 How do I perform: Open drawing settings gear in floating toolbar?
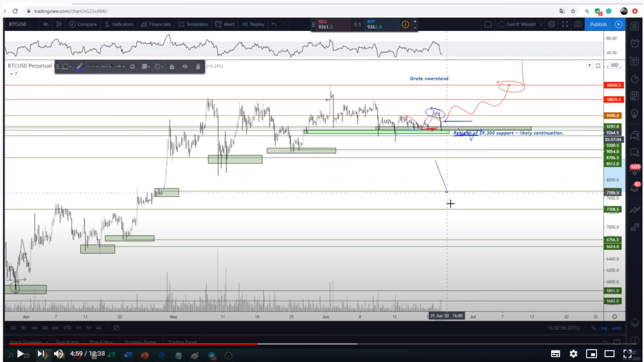point(132,66)
